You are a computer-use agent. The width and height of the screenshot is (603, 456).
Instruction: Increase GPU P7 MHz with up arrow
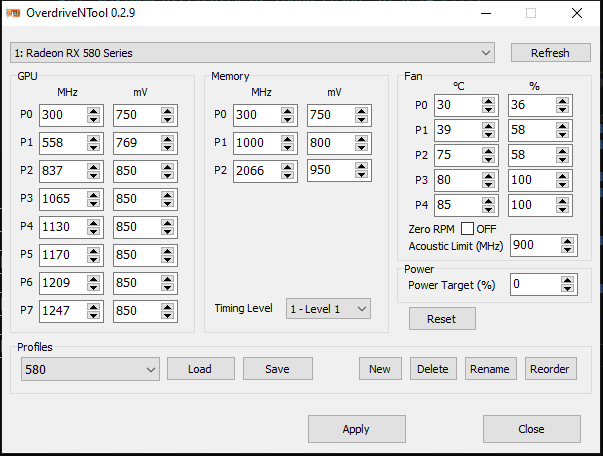93,306
